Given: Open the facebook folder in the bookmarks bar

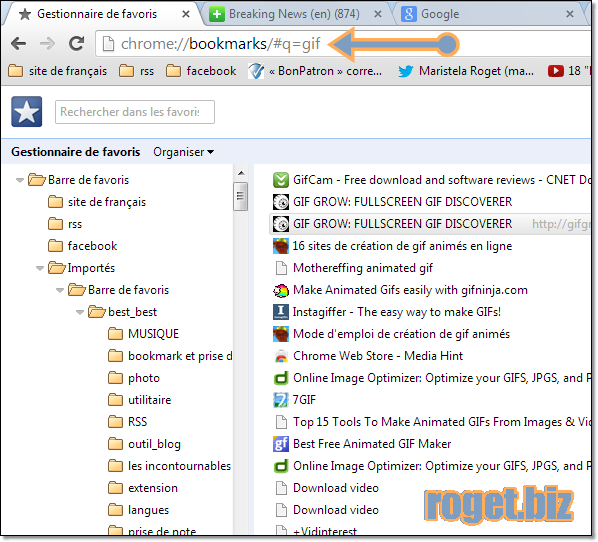Looking at the screenshot, I should 201,71.
